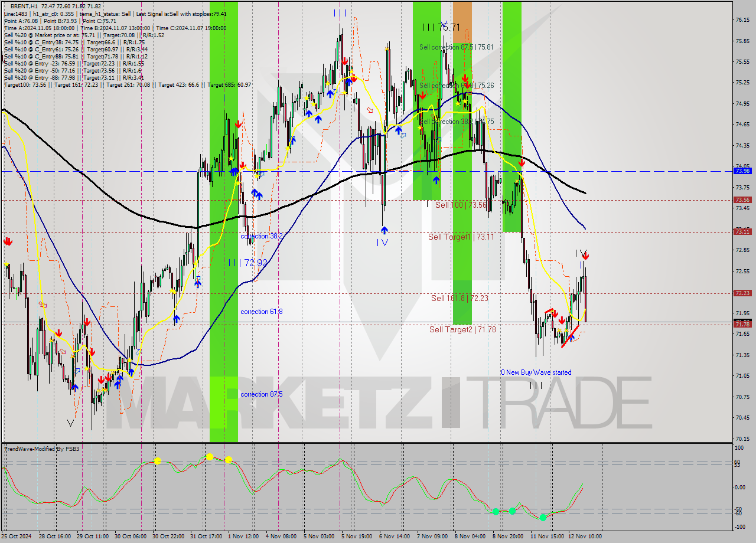Click the 'I V' wave label near 6 Nov
756x543 pixels.
[x=382, y=242]
